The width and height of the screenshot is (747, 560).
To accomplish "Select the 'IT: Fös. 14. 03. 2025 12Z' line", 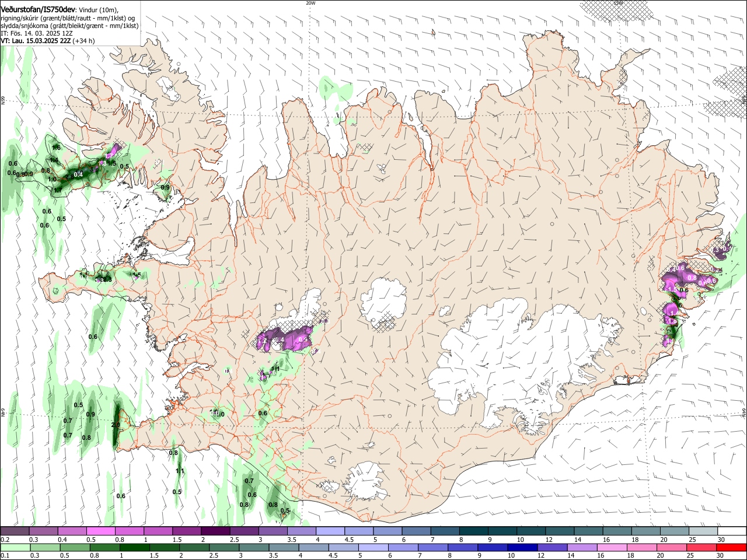I will point(36,33).
